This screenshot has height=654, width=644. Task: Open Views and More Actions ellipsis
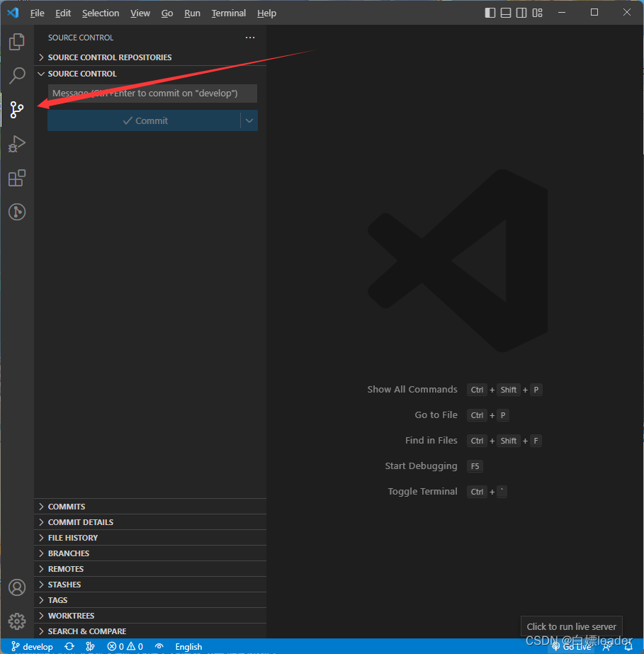coord(250,38)
